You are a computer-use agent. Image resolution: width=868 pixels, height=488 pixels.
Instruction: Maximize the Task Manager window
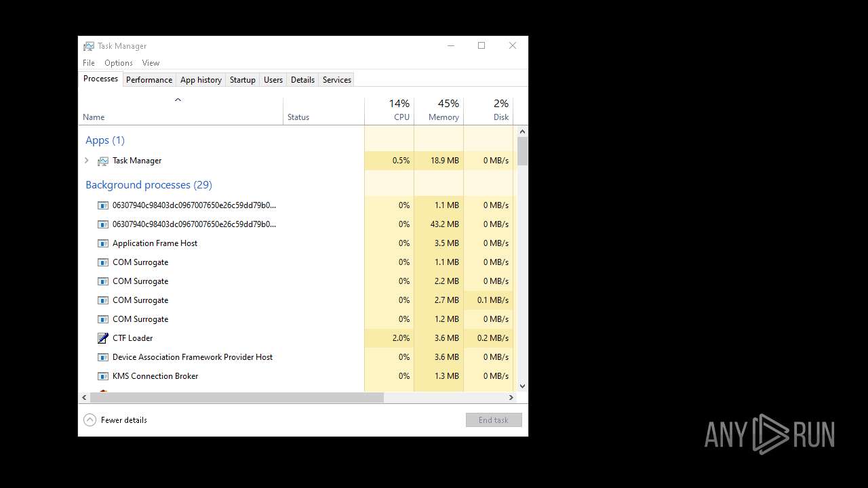coord(481,46)
